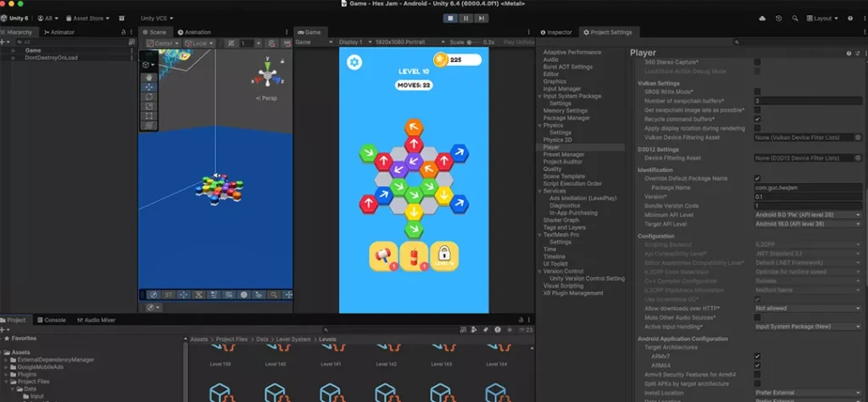Stop play mode with the play button
This screenshot has width=868, height=402.
(450, 19)
